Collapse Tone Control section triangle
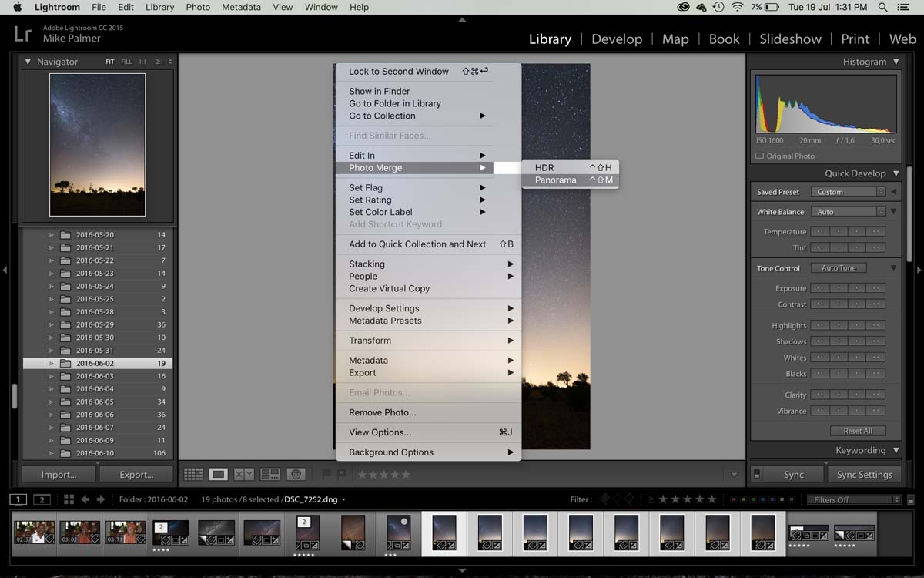Image resolution: width=924 pixels, height=578 pixels. (x=893, y=268)
